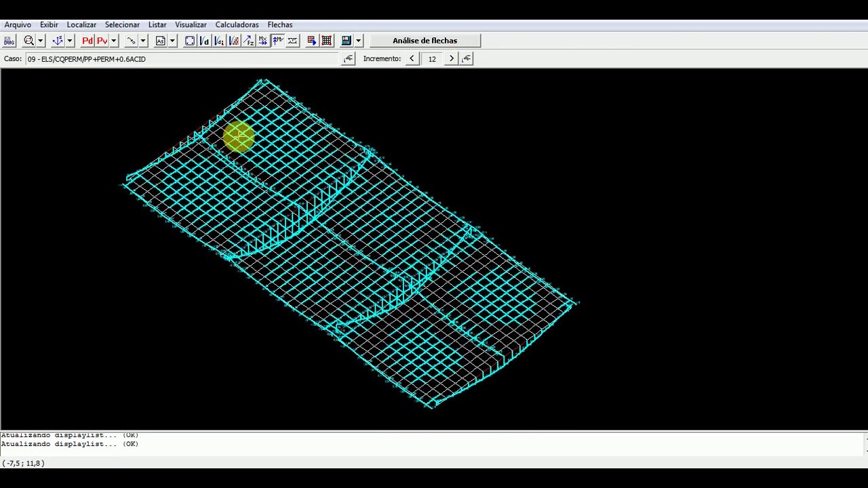Go to next increment with right arrow
The width and height of the screenshot is (868, 488).
452,59
